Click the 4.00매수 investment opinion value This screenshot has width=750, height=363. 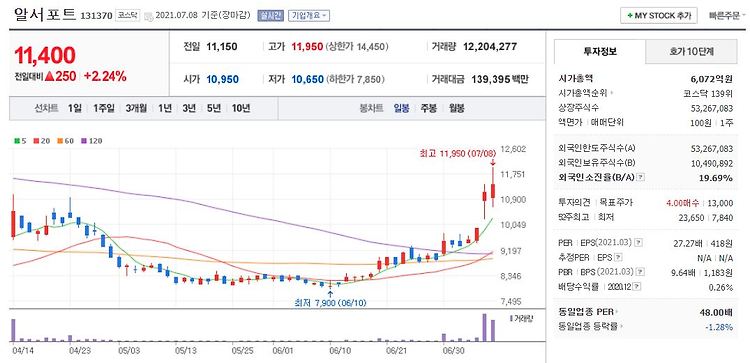click(682, 203)
